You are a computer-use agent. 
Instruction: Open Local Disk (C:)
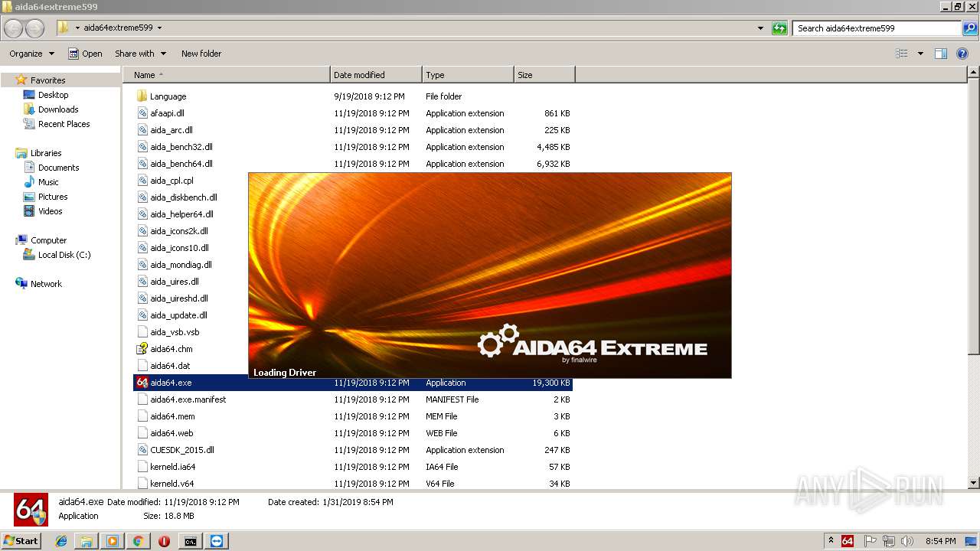pyautogui.click(x=64, y=255)
